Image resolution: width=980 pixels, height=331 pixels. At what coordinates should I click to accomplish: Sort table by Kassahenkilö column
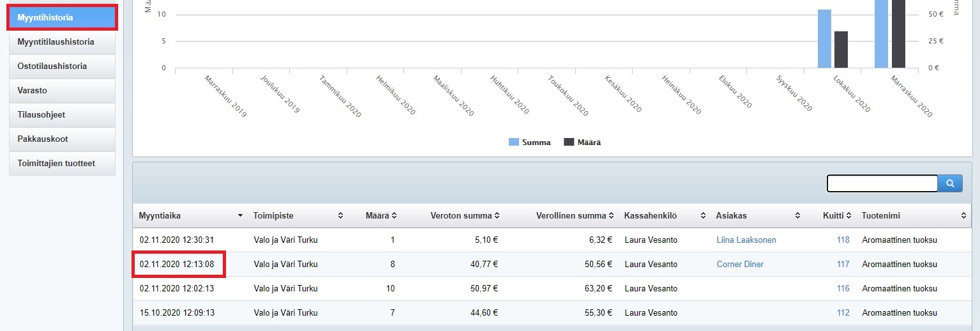click(703, 216)
